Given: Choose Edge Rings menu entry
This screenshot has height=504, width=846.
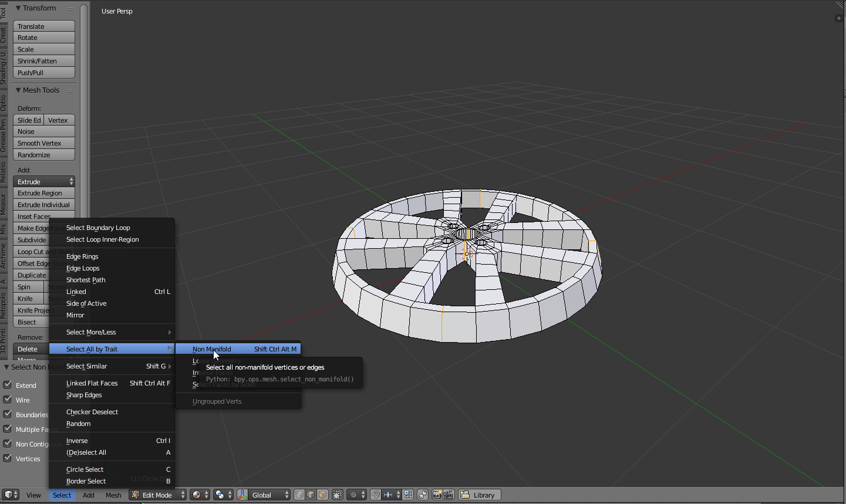Looking at the screenshot, I should [x=112, y=256].
